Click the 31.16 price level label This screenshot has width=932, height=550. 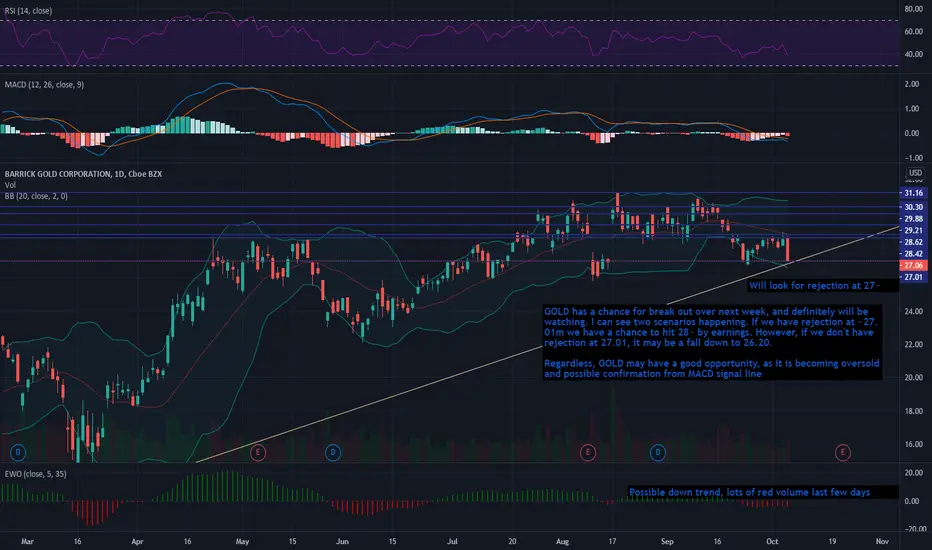913,193
